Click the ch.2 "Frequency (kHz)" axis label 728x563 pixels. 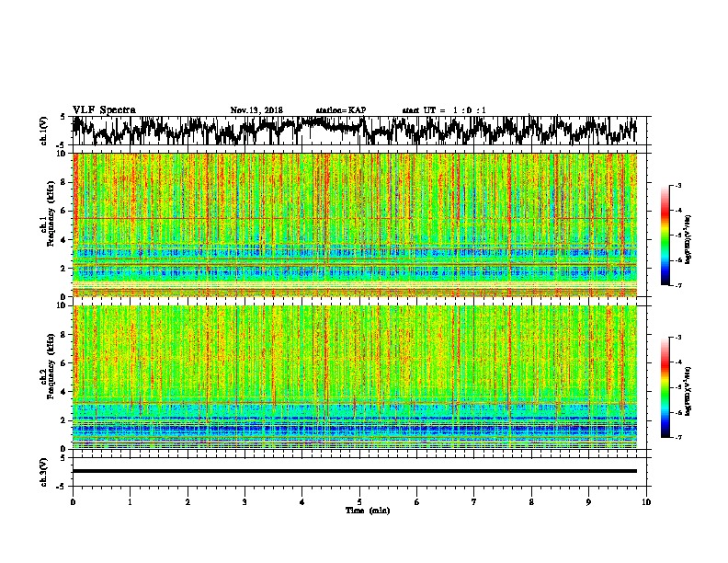point(50,366)
